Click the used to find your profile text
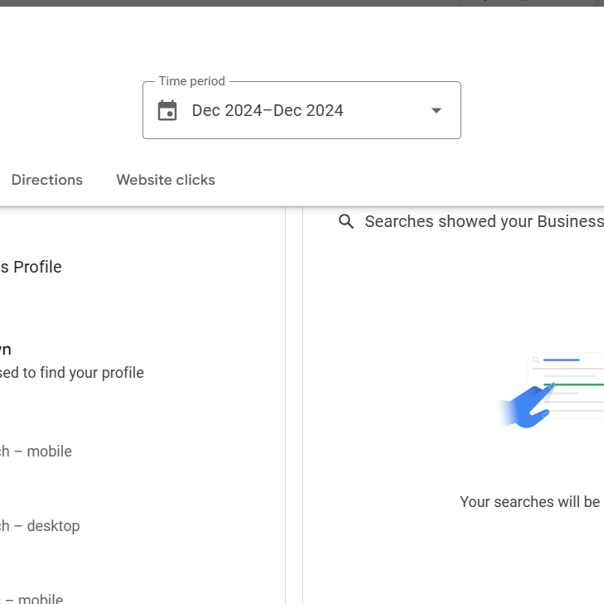Image resolution: width=604 pixels, height=604 pixels. [x=72, y=372]
